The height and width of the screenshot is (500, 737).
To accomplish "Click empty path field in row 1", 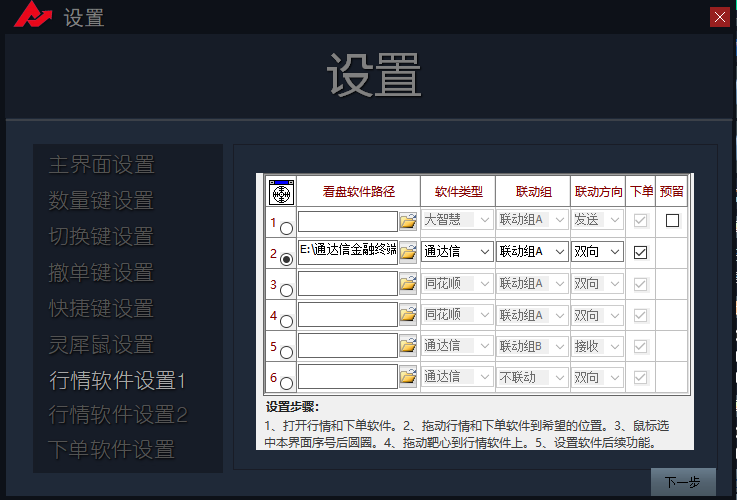I will pyautogui.click(x=348, y=221).
